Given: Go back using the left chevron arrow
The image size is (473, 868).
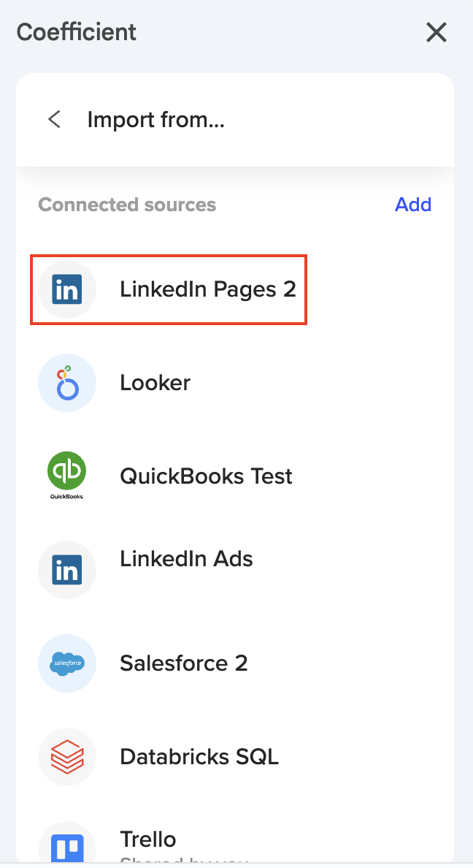Looking at the screenshot, I should pyautogui.click(x=54, y=119).
